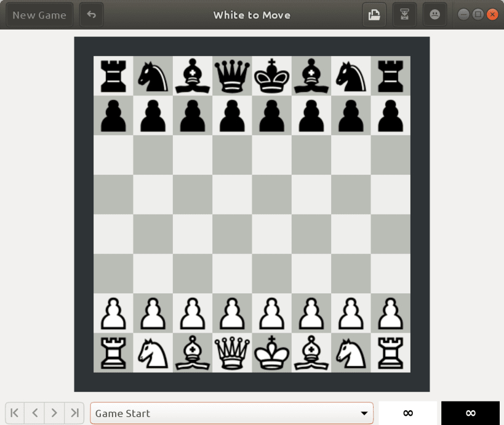Select the white pawn on d2
The image size is (504, 425).
point(232,313)
